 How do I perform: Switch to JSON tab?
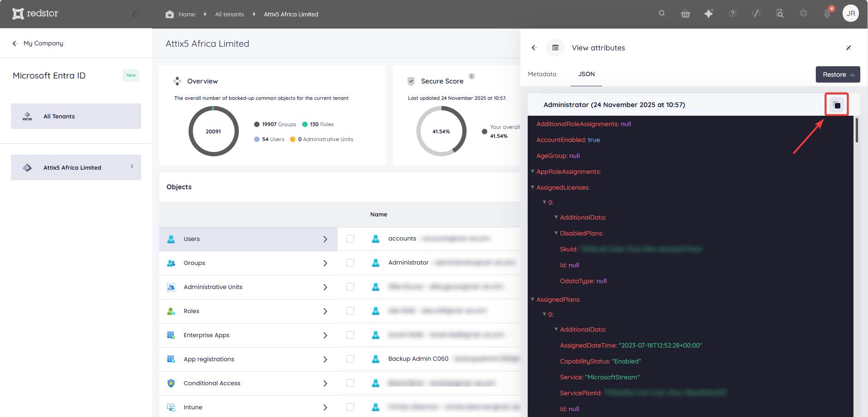pyautogui.click(x=586, y=74)
